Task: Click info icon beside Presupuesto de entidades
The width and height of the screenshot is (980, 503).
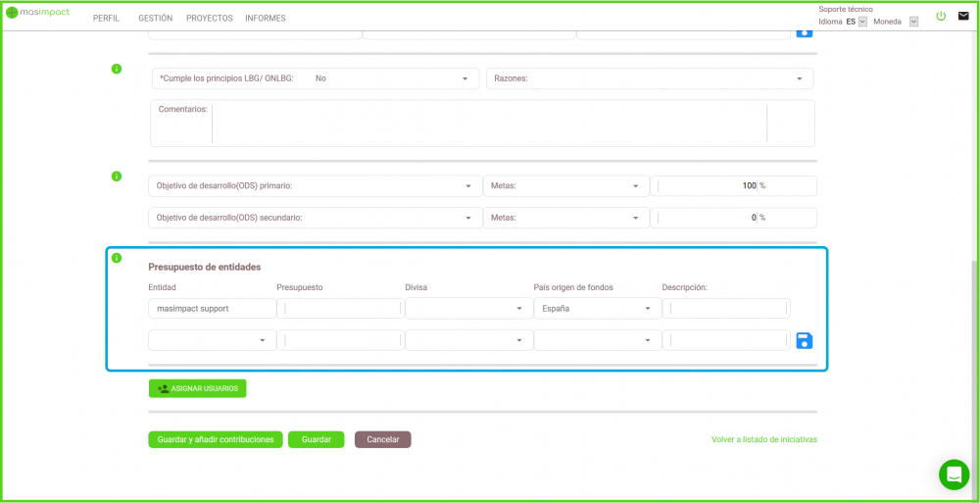Action: click(117, 258)
